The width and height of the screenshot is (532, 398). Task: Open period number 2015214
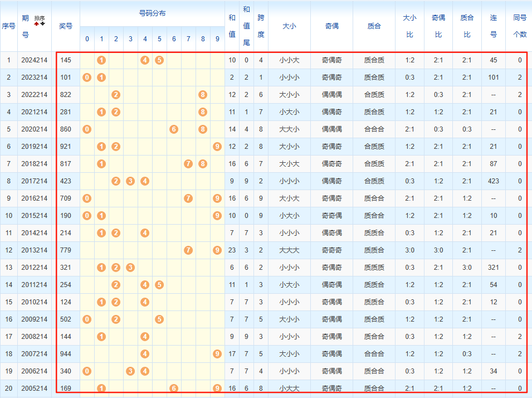click(35, 216)
